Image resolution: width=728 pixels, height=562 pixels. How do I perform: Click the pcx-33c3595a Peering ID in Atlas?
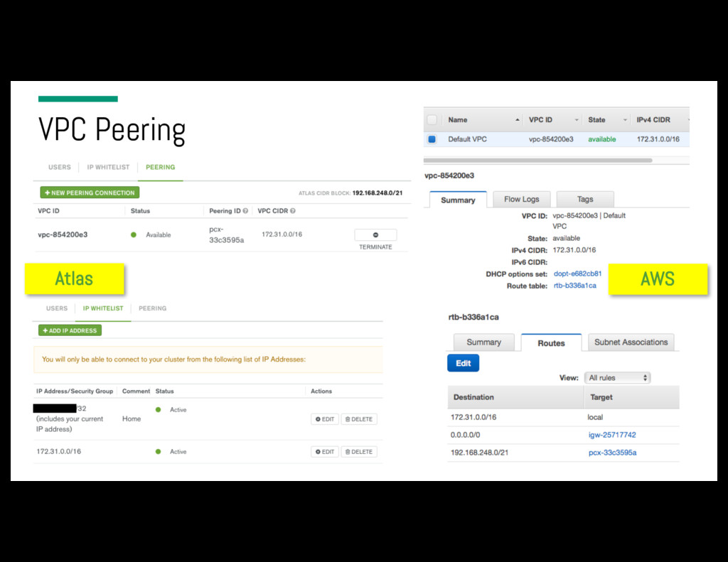[x=226, y=235]
